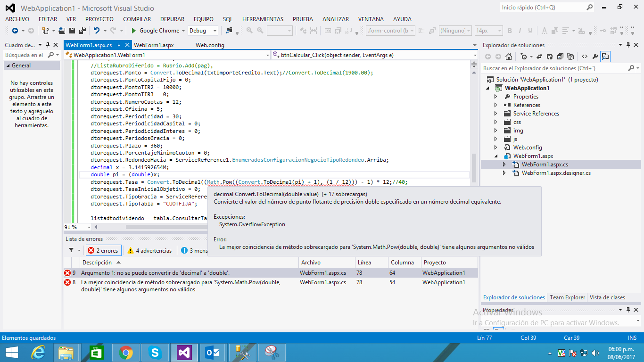Select error 9 'Argumento 1' row
Viewport: 644px width, 362px height.
pos(271,273)
